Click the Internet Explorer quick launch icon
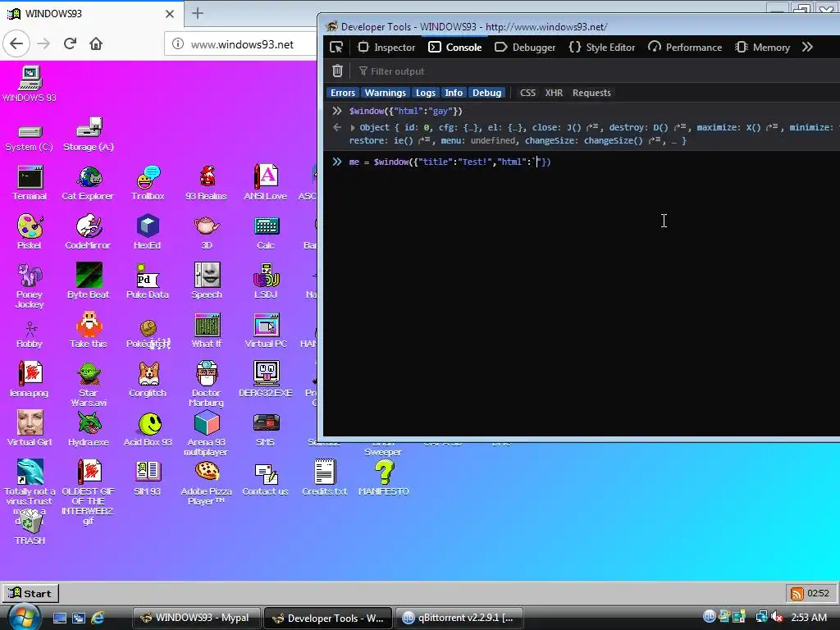The width and height of the screenshot is (840, 630). tap(98, 618)
